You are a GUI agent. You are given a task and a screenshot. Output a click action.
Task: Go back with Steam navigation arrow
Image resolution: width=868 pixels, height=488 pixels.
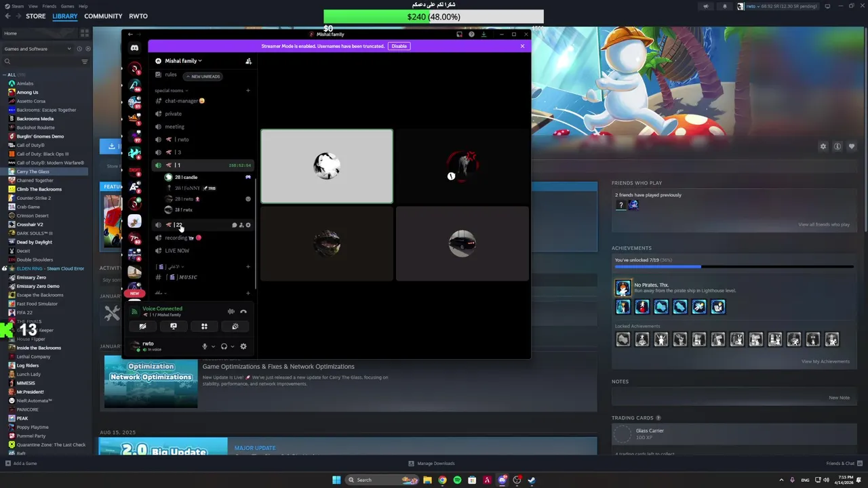pos(7,16)
